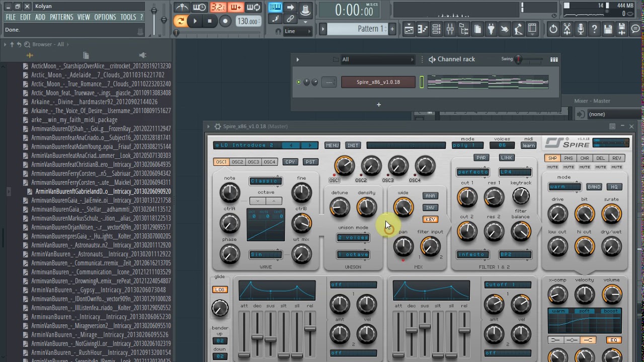Click Spire previous preset arrow
Image resolution: width=644 pixels, height=362 pixels.
click(291, 145)
